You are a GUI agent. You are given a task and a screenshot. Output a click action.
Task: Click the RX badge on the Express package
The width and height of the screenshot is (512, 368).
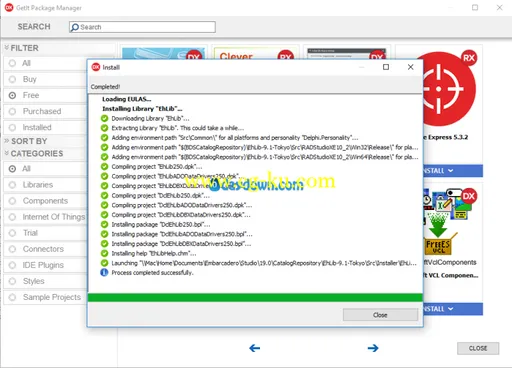(469, 58)
